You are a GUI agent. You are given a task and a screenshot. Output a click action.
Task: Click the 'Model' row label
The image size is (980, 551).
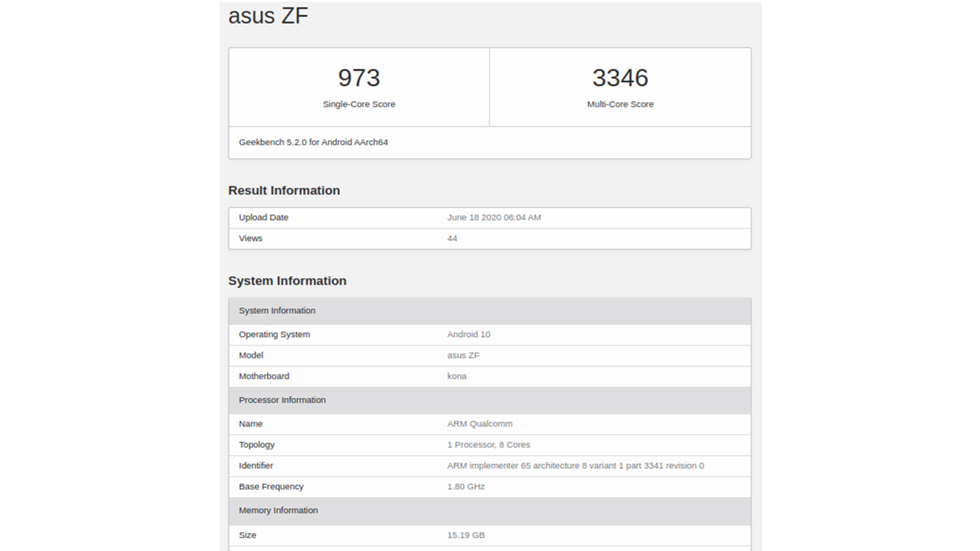click(251, 355)
